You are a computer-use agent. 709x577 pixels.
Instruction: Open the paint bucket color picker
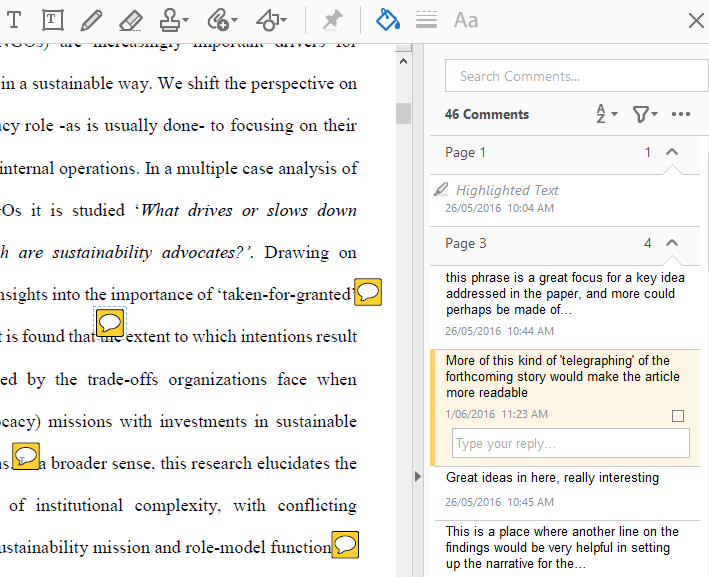pyautogui.click(x=388, y=20)
